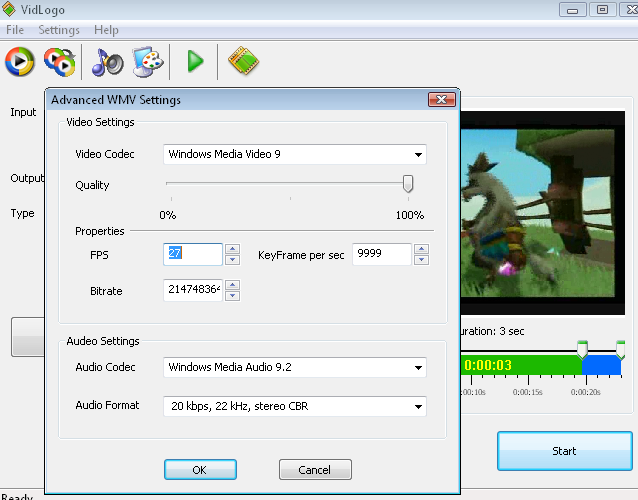Click the Quality slider handle
The width and height of the screenshot is (638, 500).
[x=408, y=183]
